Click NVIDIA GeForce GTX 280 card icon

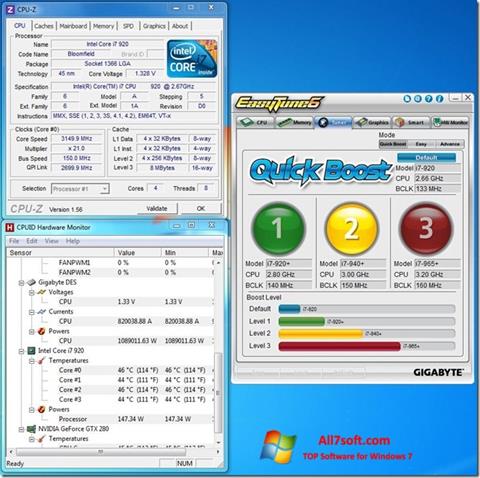[x=31, y=429]
